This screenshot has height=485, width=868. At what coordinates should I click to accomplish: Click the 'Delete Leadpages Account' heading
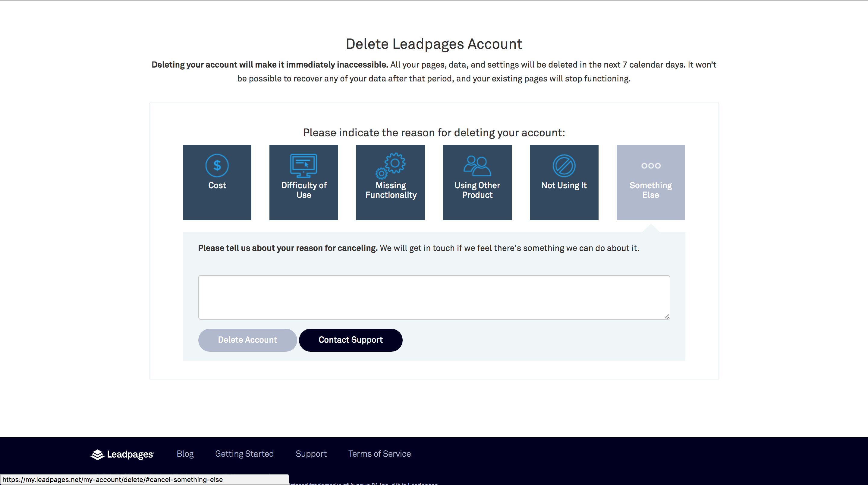click(434, 44)
